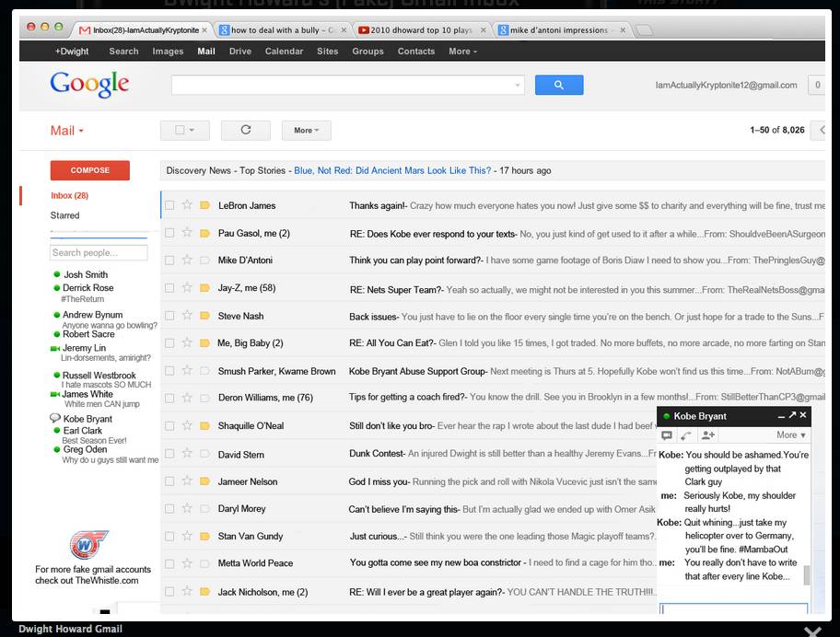
Task: Open More options in Kobe Bryant chat
Action: 791,435
